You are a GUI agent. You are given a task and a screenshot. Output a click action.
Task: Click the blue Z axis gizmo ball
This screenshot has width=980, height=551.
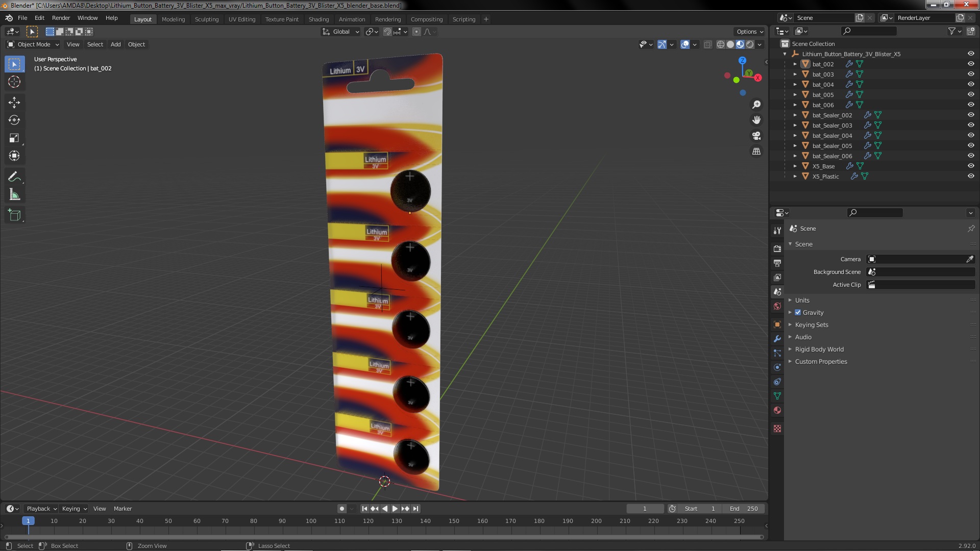point(743,60)
